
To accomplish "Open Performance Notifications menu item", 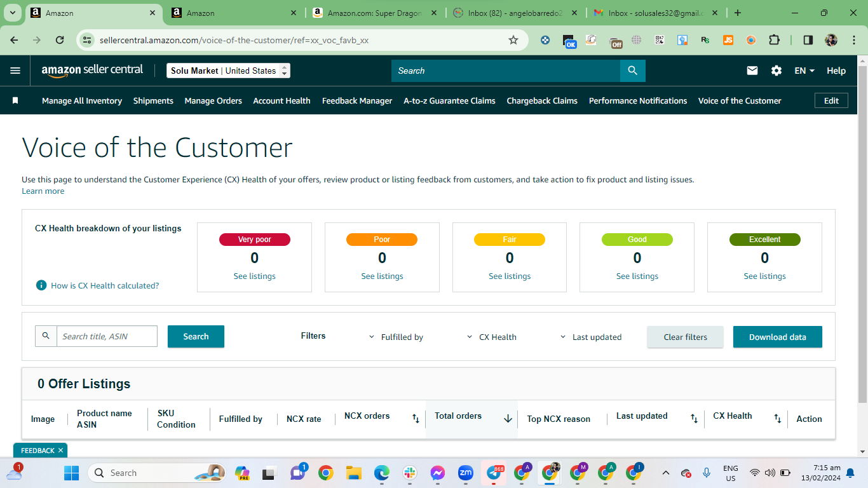I will 638,100.
